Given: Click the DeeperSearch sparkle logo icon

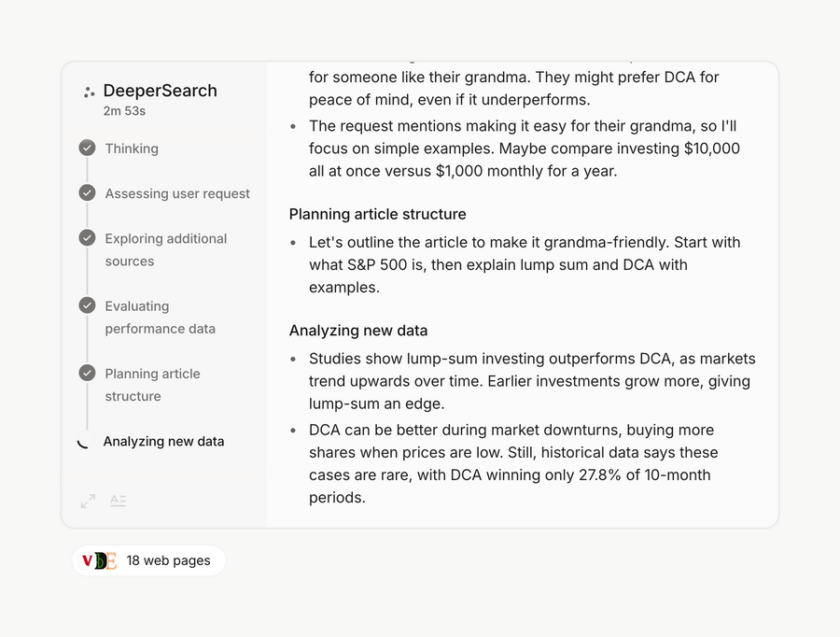Looking at the screenshot, I should point(88,91).
